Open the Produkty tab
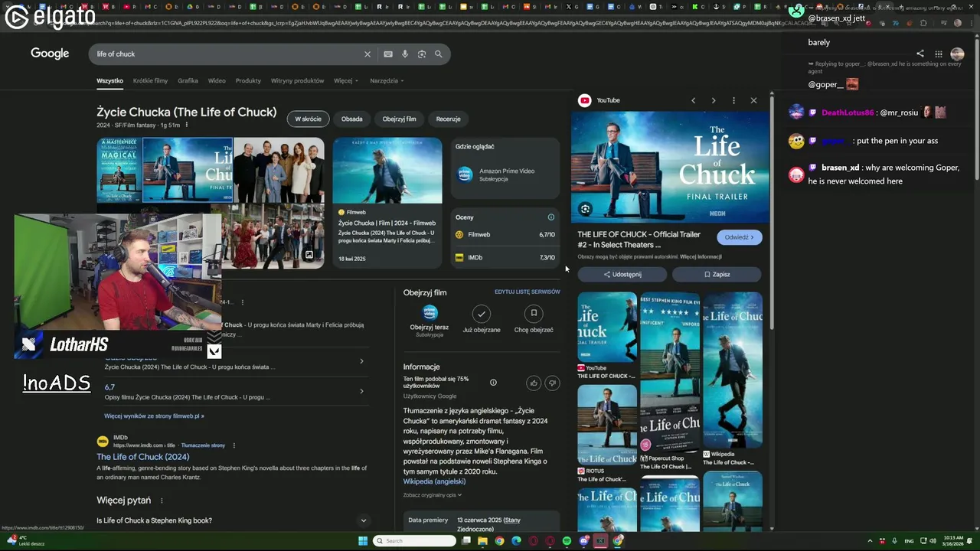 point(248,80)
